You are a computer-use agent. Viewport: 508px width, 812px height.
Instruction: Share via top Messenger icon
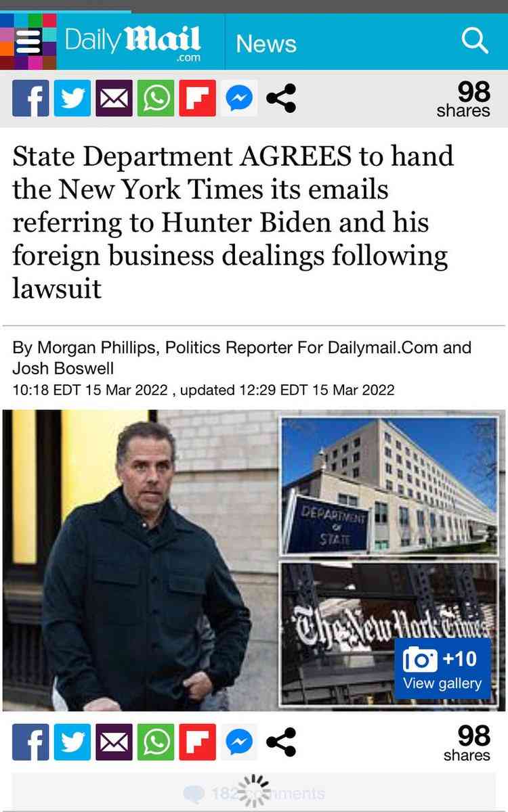tap(239, 98)
